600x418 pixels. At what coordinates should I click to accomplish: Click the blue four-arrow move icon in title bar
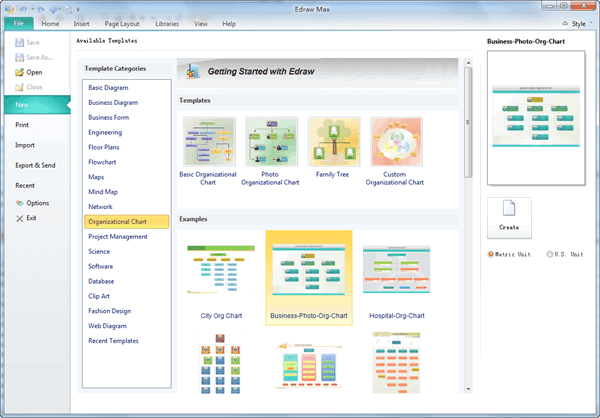(x=53, y=9)
